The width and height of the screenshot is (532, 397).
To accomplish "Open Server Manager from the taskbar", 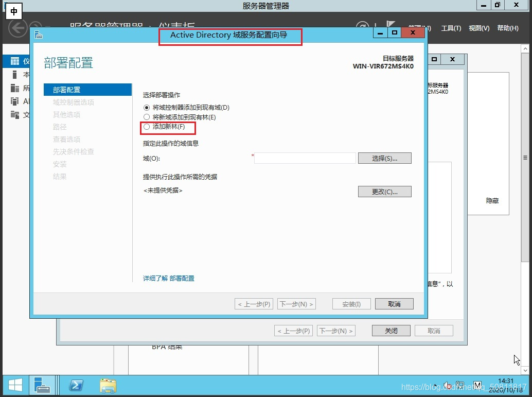I will click(42, 386).
